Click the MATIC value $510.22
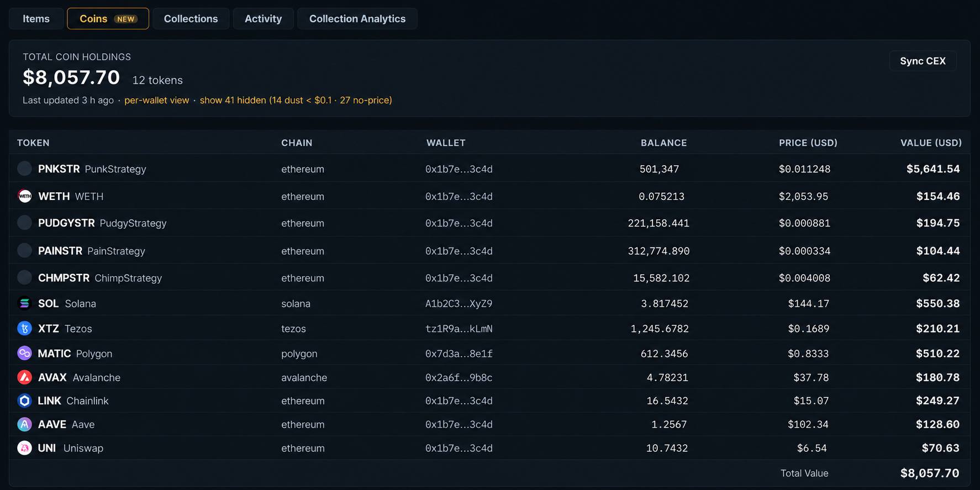Viewport: 980px width, 490px height. [937, 353]
